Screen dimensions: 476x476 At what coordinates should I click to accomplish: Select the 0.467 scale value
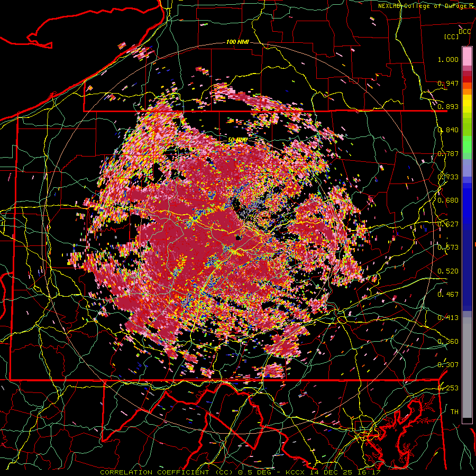pyautogui.click(x=448, y=294)
